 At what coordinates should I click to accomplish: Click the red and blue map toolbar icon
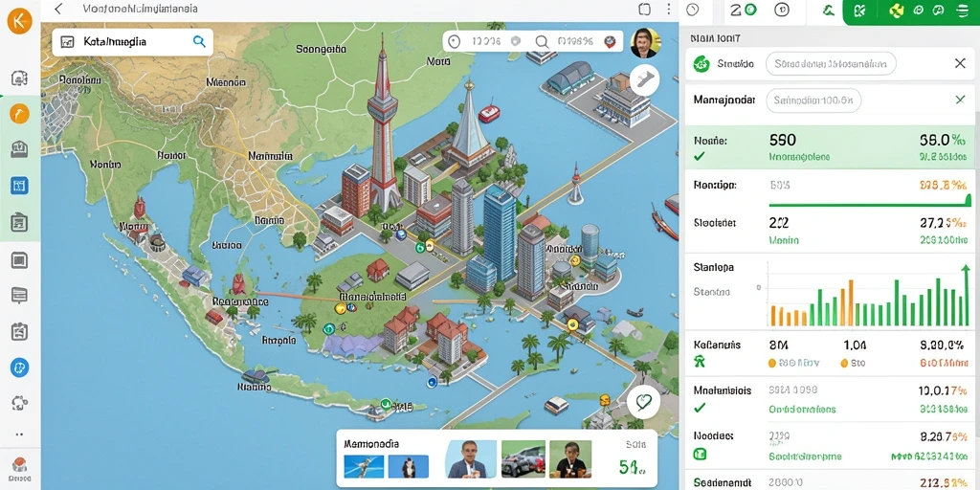point(610,42)
